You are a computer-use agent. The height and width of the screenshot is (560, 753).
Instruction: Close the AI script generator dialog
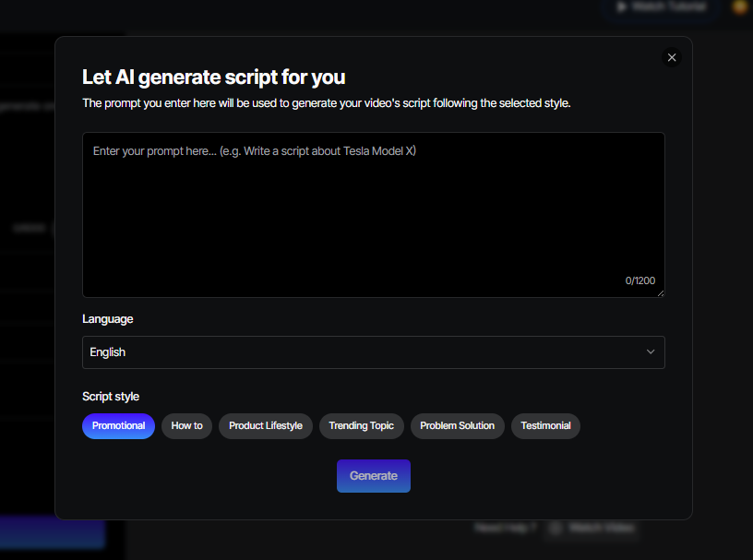point(672,57)
